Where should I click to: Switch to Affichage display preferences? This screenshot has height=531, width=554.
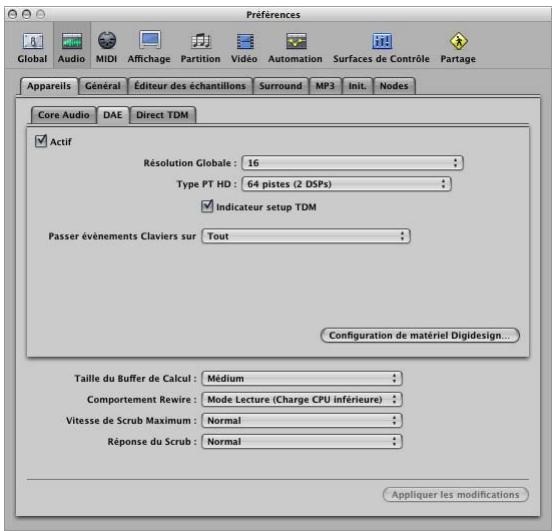(149, 48)
